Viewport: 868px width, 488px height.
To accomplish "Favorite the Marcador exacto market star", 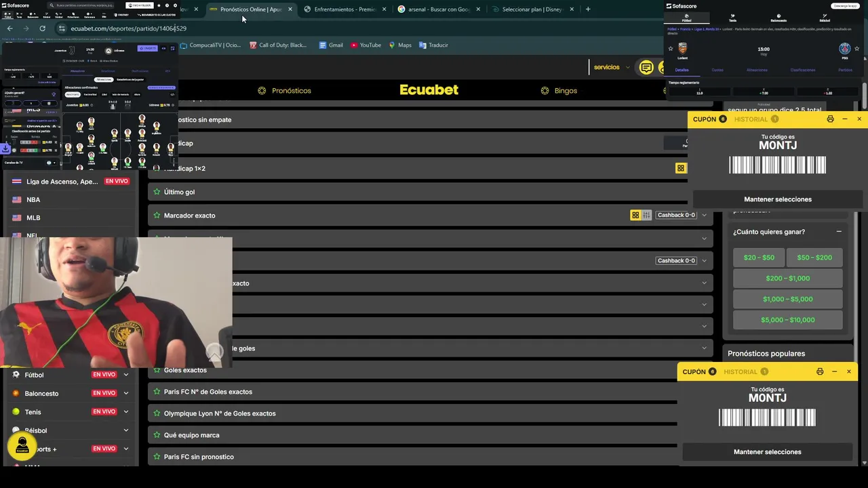I will (157, 216).
